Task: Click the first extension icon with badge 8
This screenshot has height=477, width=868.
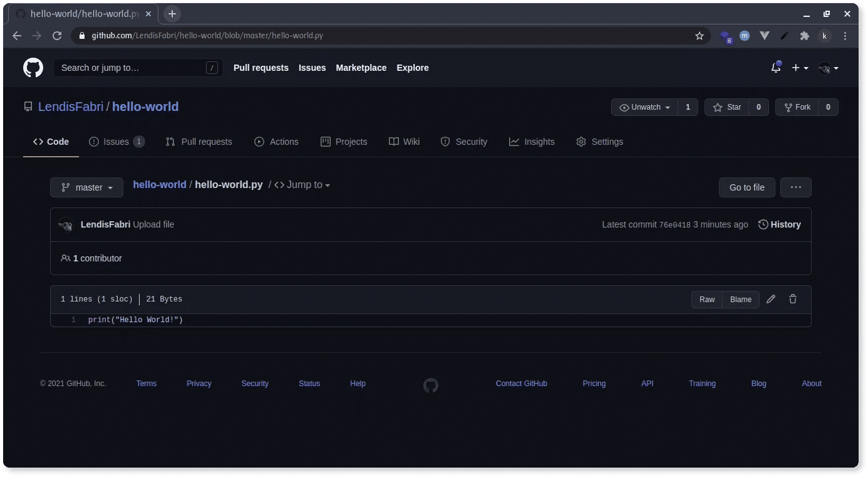Action: (726, 36)
